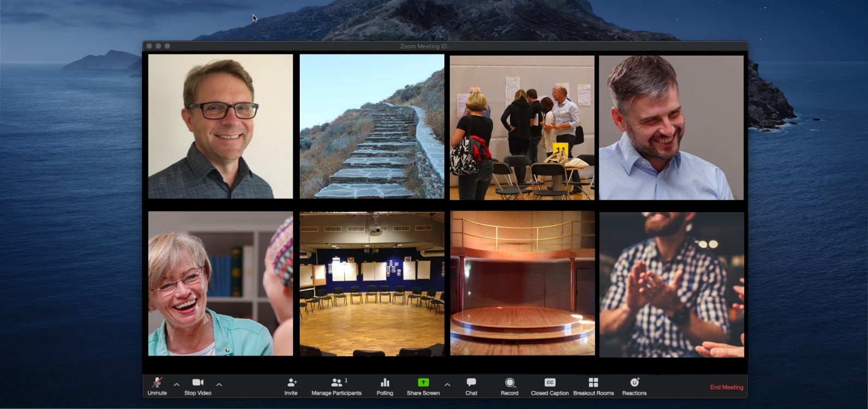Expand audio options arrow beside Unmute
This screenshot has height=409, width=868.
point(176,384)
